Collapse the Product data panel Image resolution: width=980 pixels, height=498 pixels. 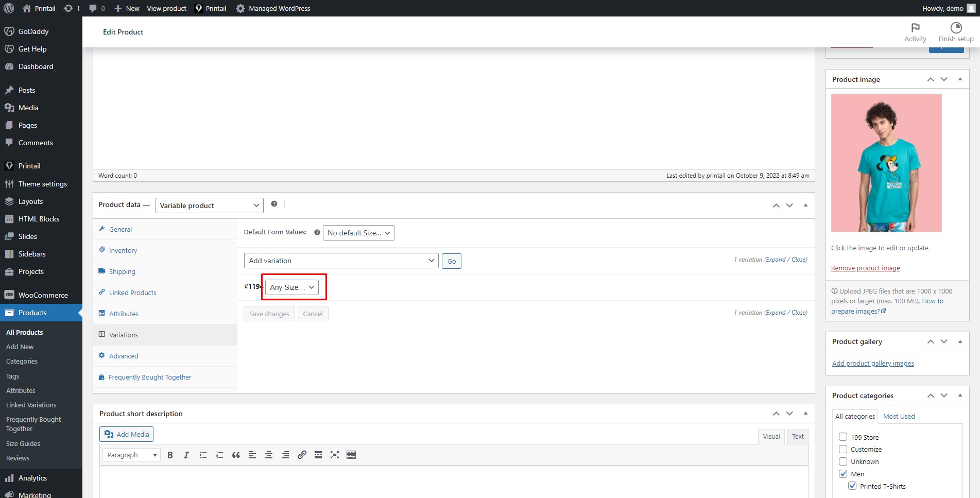[x=805, y=205]
